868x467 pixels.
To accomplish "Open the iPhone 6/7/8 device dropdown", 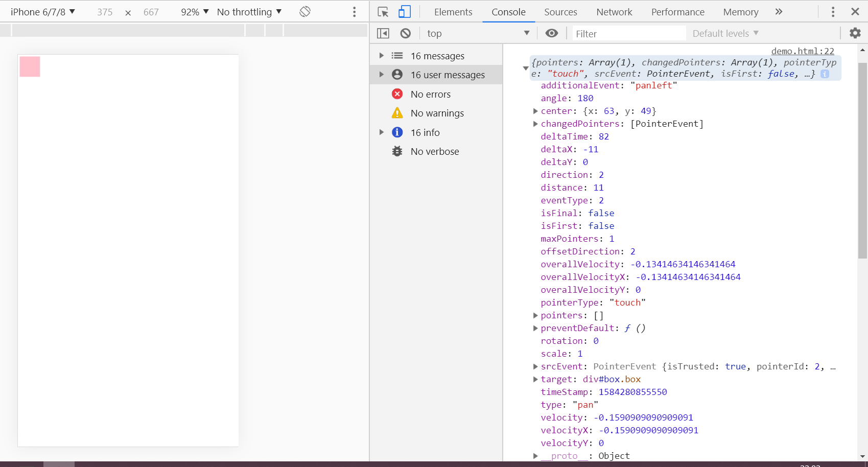I will tap(43, 12).
